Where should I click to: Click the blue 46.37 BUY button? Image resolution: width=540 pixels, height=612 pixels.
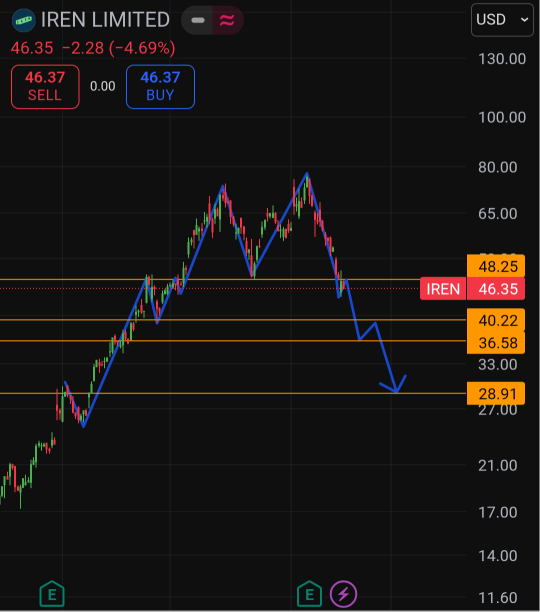click(x=160, y=87)
